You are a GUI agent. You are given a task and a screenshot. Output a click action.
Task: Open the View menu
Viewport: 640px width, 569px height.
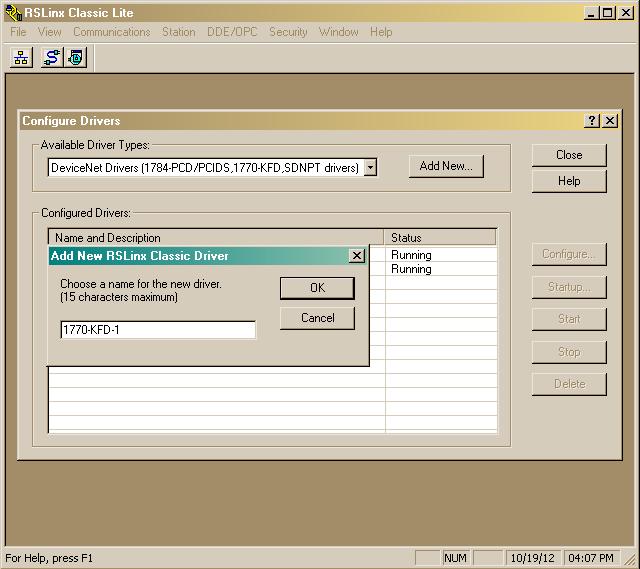pos(50,32)
